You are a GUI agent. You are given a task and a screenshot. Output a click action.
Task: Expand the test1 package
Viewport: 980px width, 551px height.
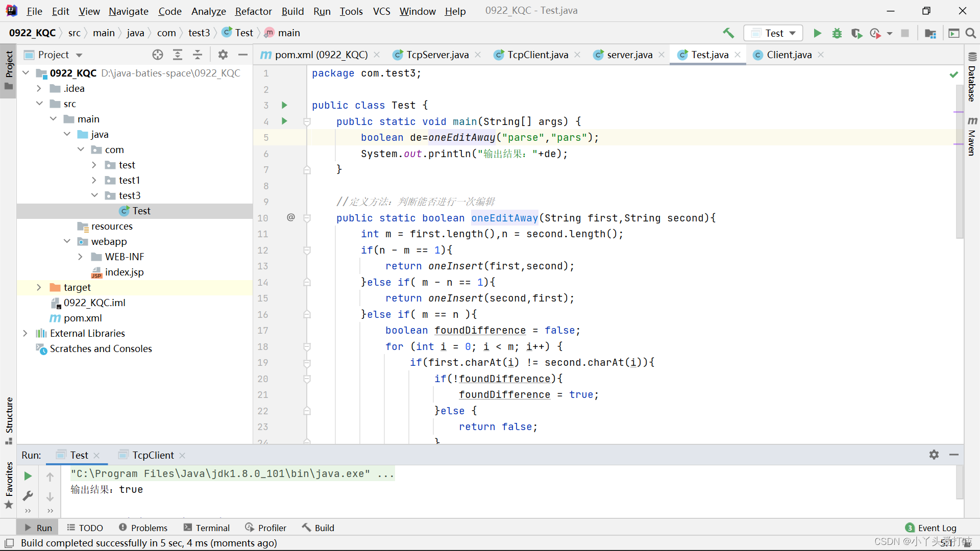coord(94,180)
